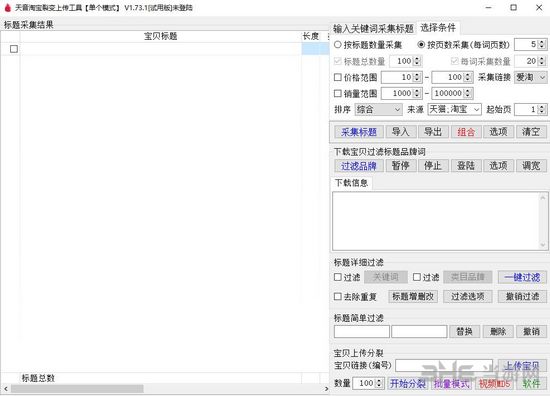Click the 删除 button

tap(498, 331)
